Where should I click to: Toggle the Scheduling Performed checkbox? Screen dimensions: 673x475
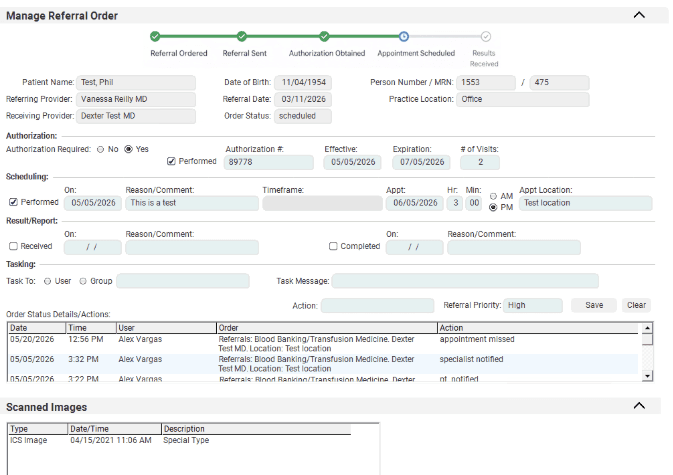(13, 202)
